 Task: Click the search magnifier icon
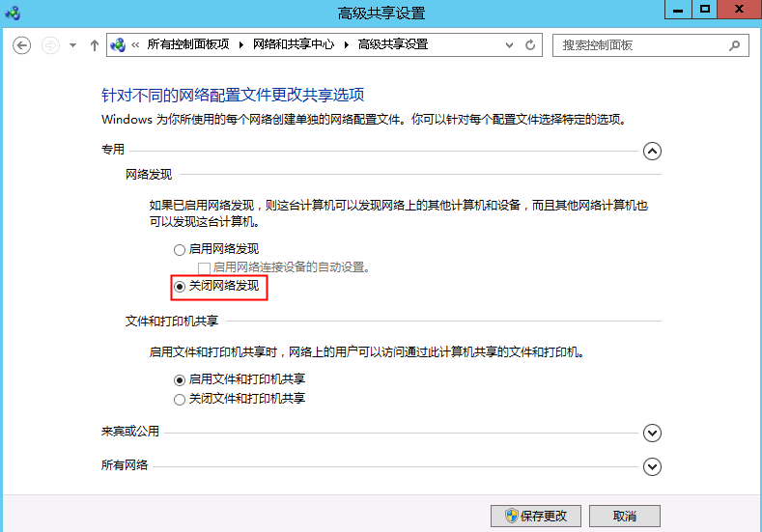(x=735, y=45)
